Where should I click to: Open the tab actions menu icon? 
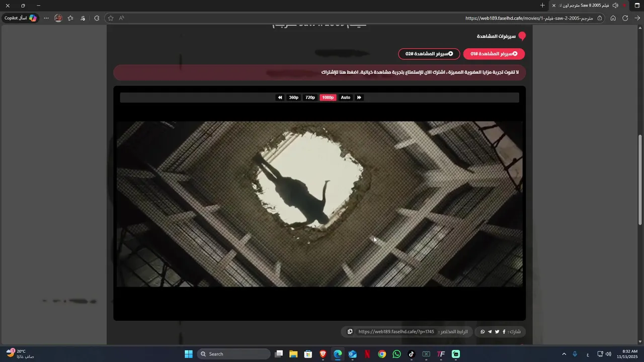(637, 6)
